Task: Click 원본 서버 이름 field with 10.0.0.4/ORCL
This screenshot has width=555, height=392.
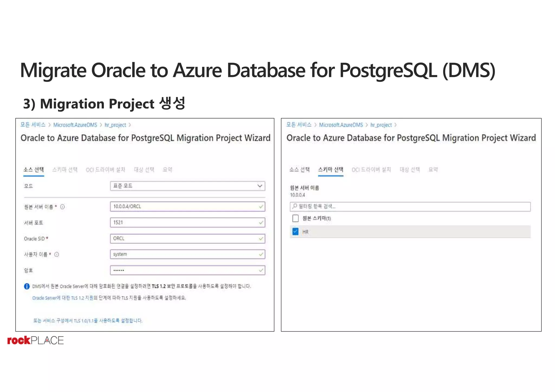Action: click(x=188, y=207)
